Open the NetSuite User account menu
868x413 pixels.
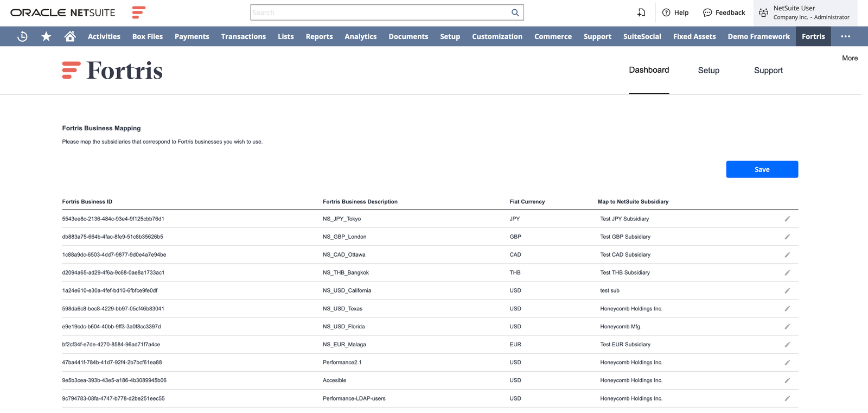pos(806,12)
